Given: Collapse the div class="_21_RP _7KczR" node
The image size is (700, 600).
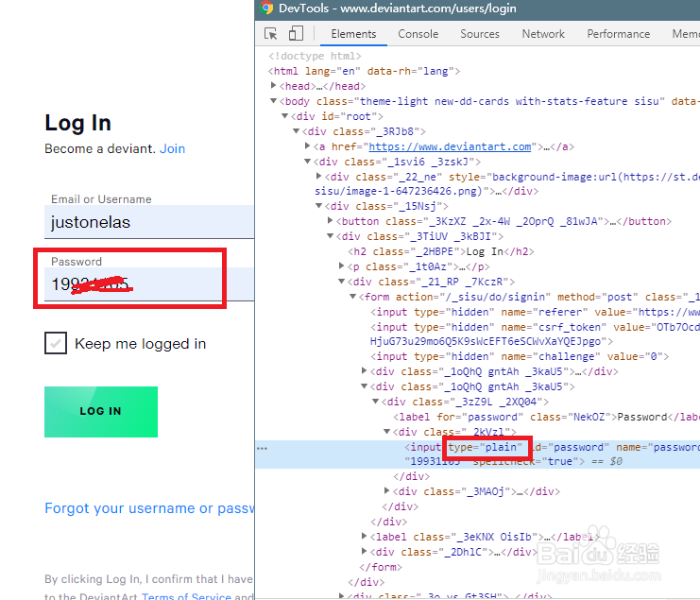Looking at the screenshot, I should coord(342,282).
